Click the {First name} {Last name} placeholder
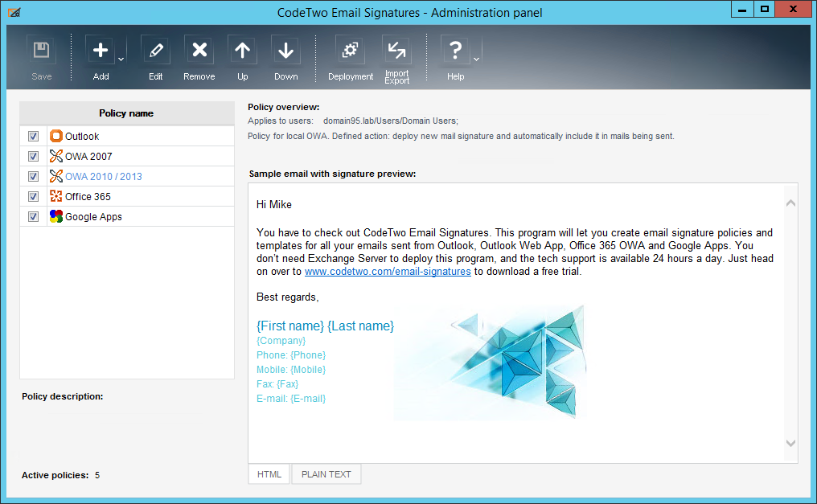This screenshot has width=817, height=504. coord(325,326)
